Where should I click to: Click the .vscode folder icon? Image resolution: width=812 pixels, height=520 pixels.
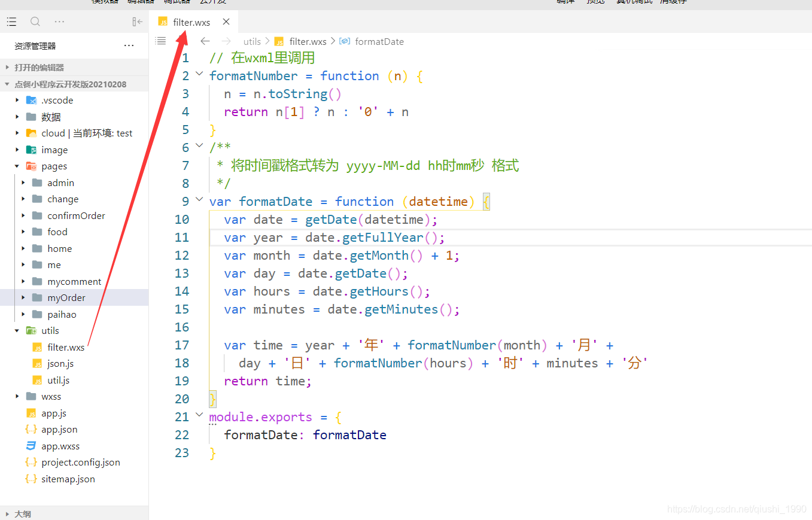pyautogui.click(x=31, y=100)
